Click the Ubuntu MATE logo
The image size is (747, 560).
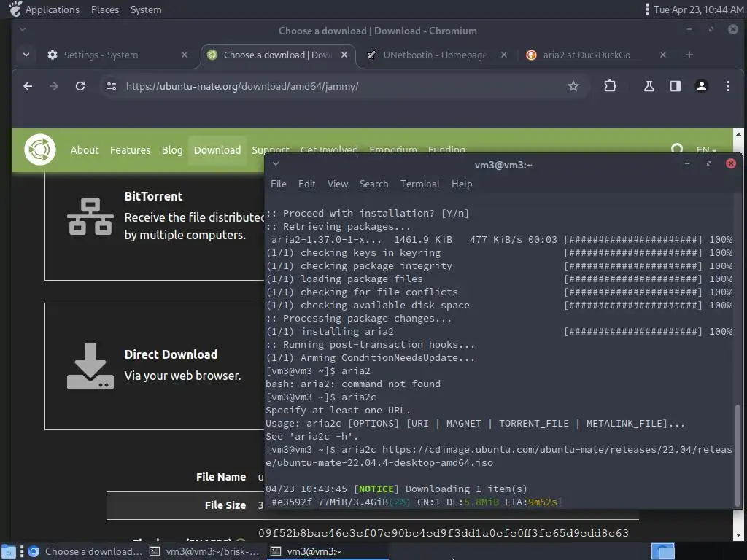[x=40, y=149]
